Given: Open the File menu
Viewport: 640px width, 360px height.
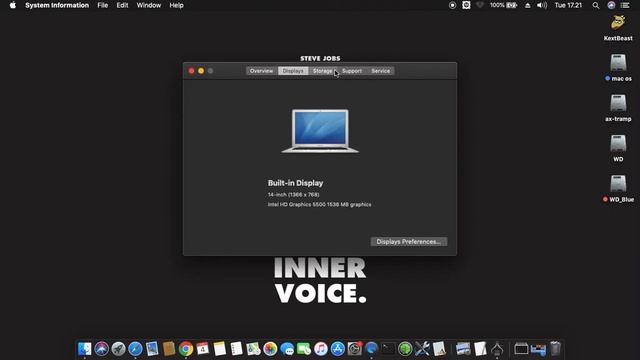Looking at the screenshot, I should coord(102,5).
